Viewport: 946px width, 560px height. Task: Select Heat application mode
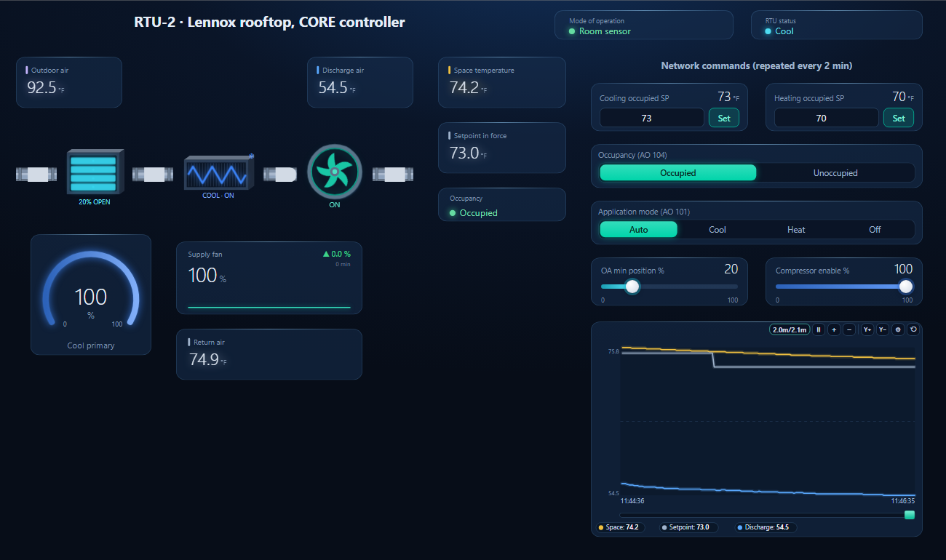tap(796, 230)
